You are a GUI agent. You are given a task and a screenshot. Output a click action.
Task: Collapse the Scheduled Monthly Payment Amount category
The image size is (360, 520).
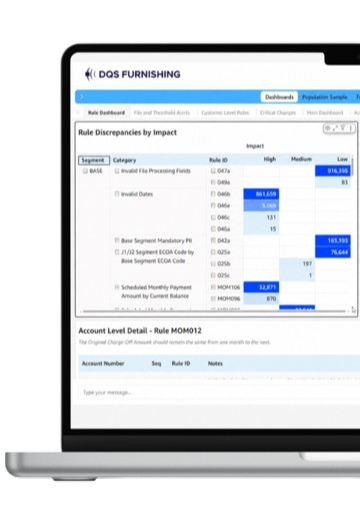[117, 287]
